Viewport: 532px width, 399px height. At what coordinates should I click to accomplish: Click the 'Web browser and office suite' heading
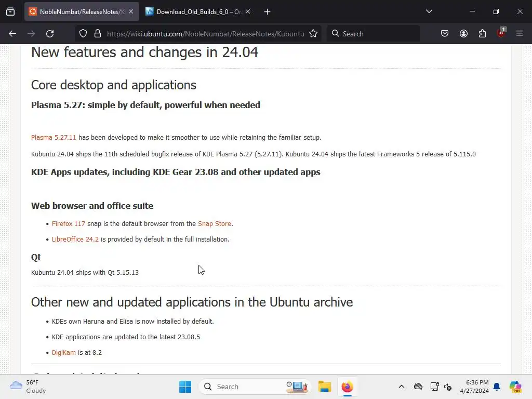click(92, 206)
